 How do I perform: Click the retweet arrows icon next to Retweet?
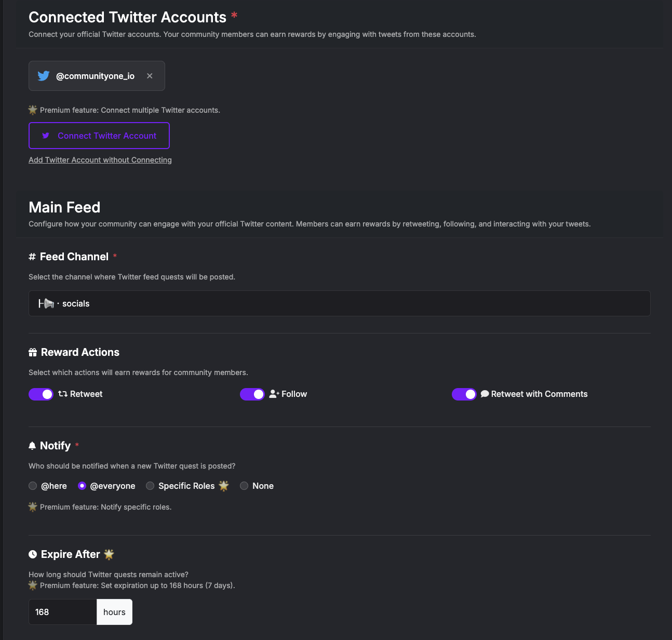pyautogui.click(x=62, y=394)
